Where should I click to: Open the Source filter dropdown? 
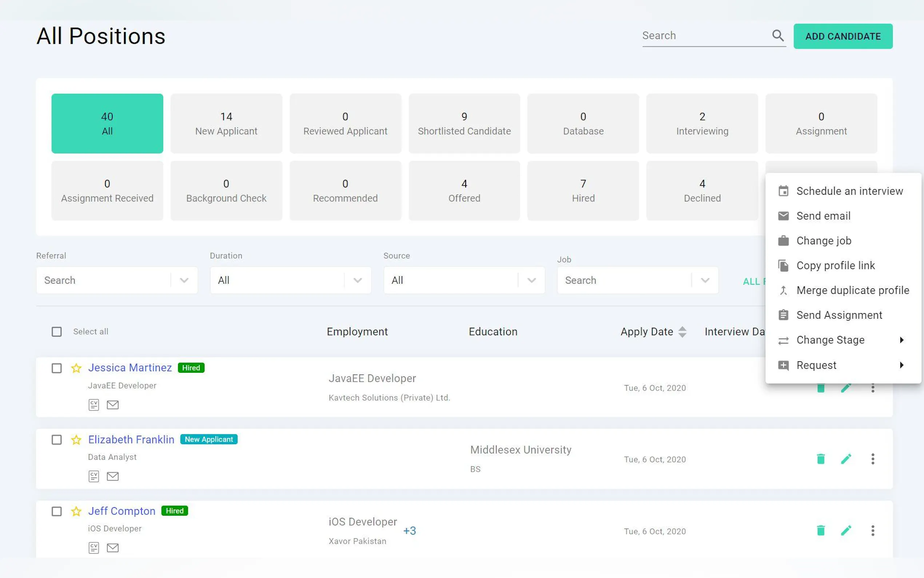[531, 280]
